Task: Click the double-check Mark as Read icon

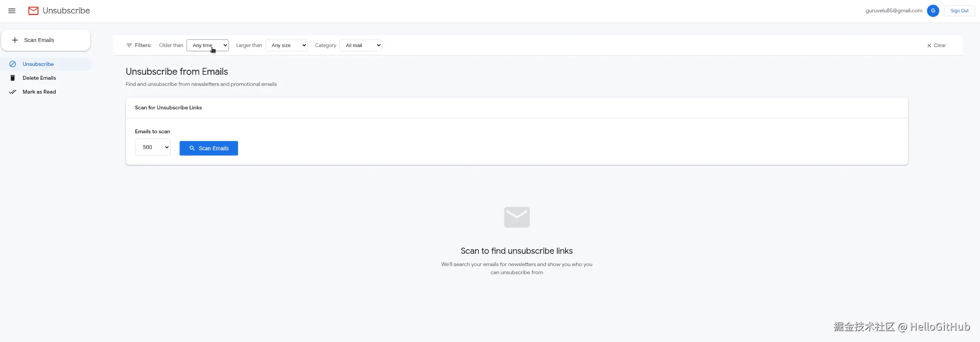Action: (13, 92)
